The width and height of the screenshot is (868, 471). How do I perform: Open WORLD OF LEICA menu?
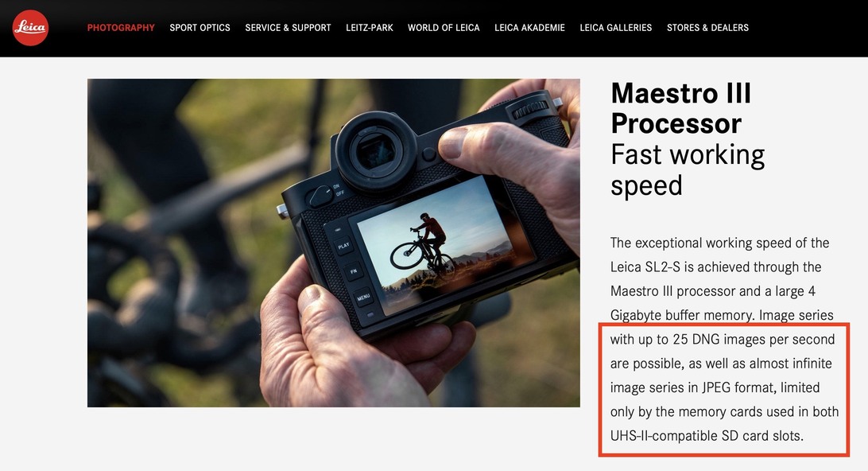coord(444,28)
